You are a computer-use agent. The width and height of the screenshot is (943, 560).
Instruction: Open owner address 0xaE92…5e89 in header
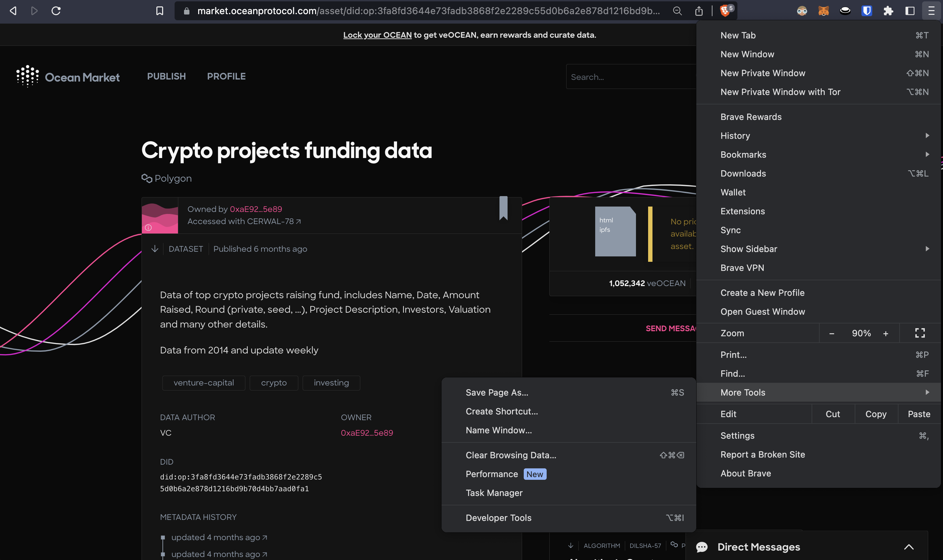point(256,209)
